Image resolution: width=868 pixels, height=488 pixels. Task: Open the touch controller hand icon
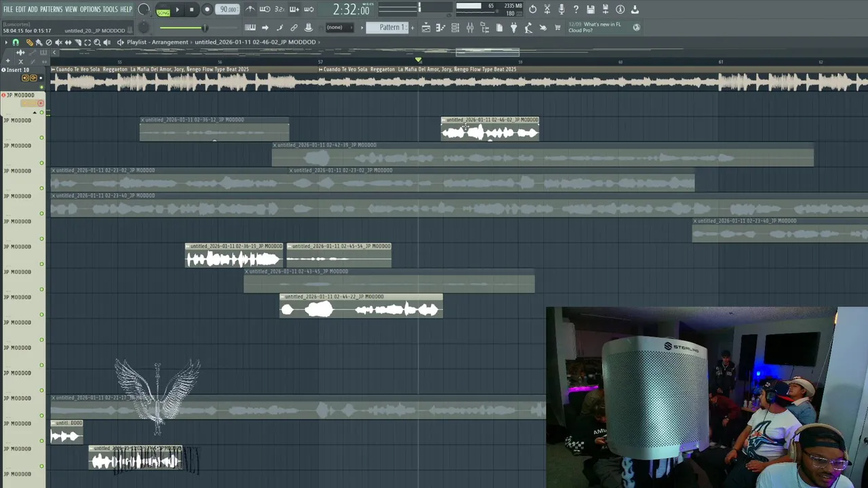tap(543, 28)
